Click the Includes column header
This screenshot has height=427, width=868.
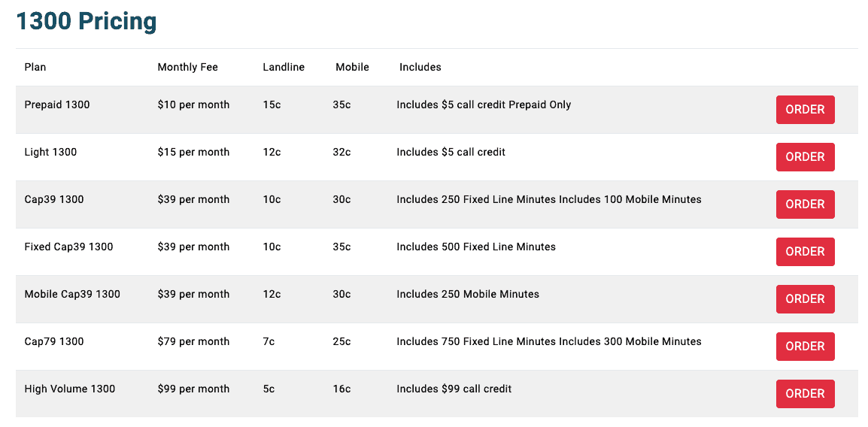coord(420,67)
